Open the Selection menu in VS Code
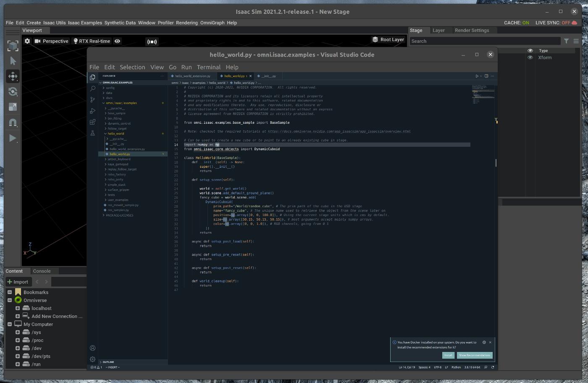 click(132, 67)
